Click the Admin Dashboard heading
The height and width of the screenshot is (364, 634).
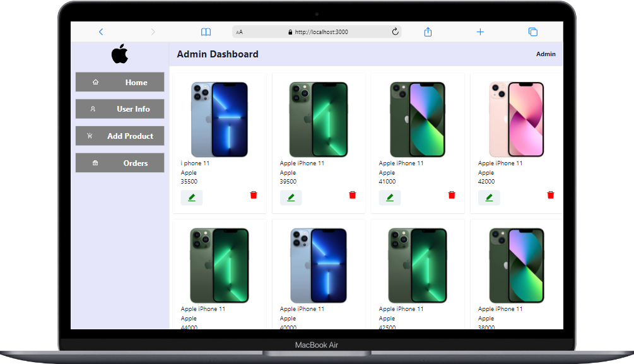[218, 54]
